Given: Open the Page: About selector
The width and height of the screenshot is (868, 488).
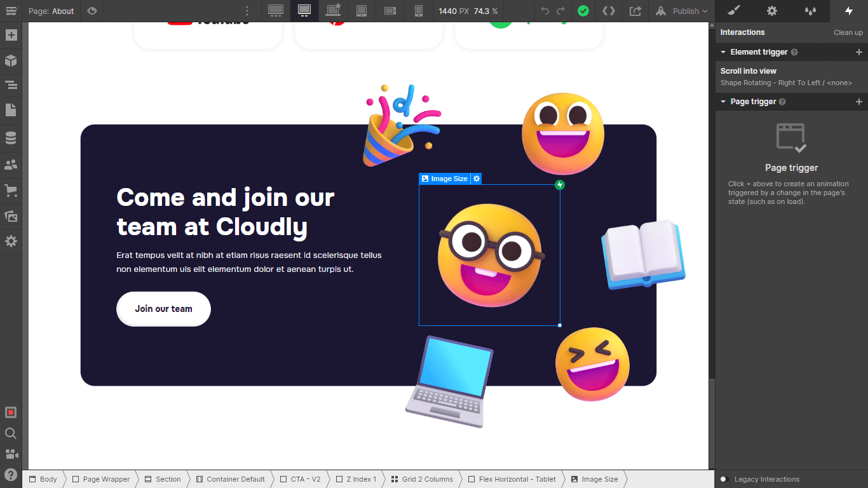Looking at the screenshot, I should [x=51, y=11].
